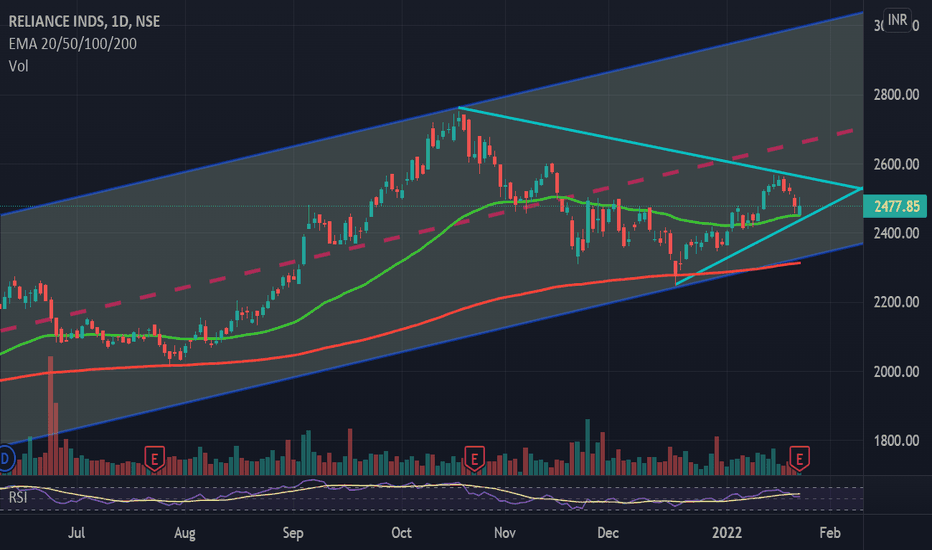Click the Feb label on time axis

830,532
